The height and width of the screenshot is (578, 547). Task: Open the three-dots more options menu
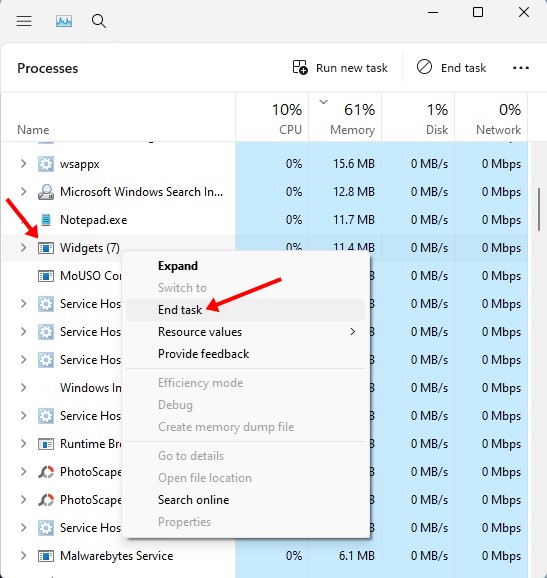point(520,68)
